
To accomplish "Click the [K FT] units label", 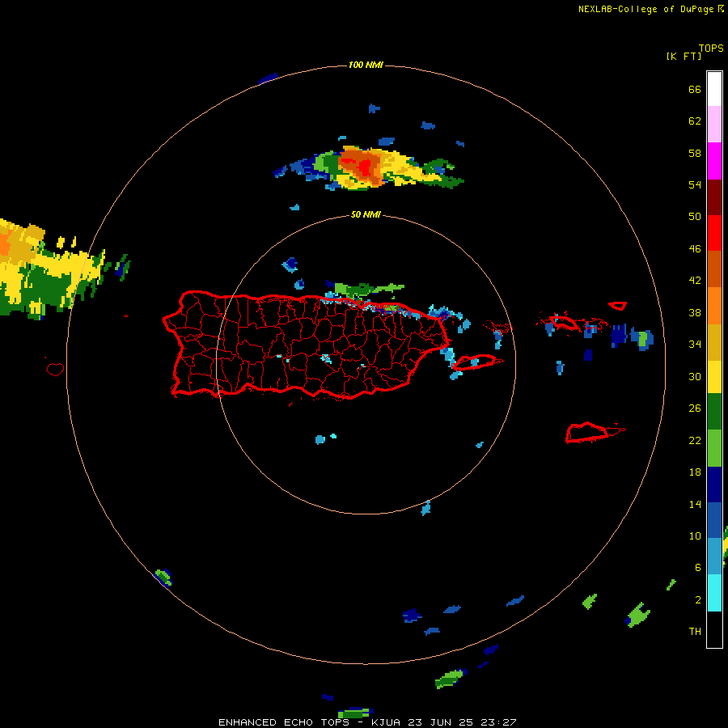I will tap(684, 57).
